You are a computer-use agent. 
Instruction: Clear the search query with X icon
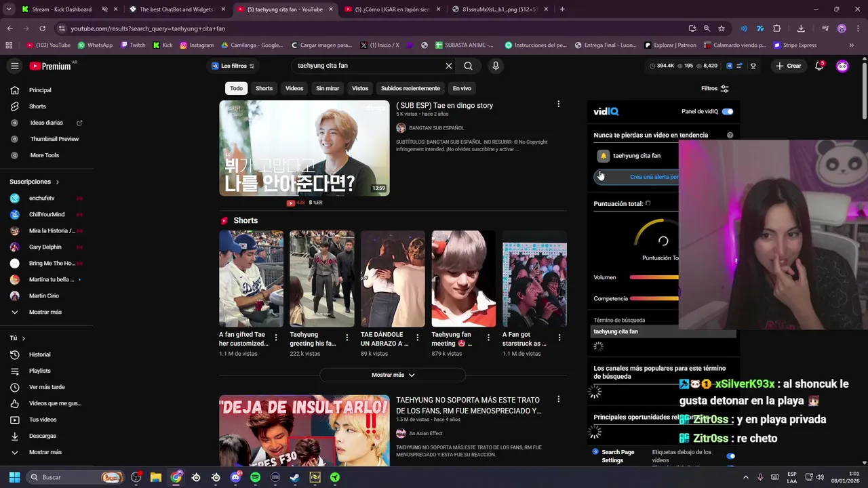point(448,66)
